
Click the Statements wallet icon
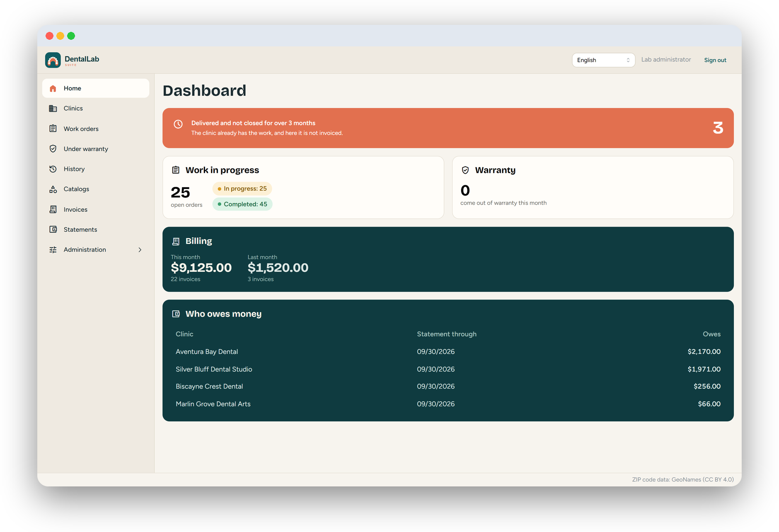(53, 230)
